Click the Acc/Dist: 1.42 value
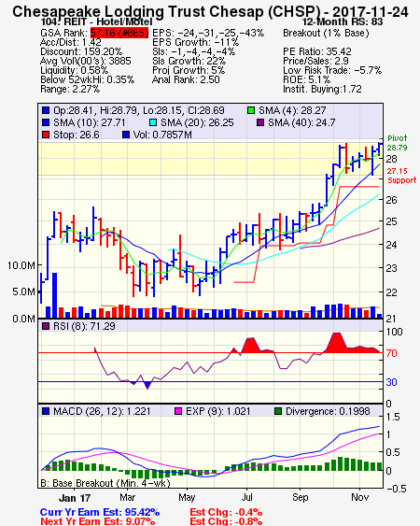The width and height of the screenshot is (420, 526). point(71,42)
